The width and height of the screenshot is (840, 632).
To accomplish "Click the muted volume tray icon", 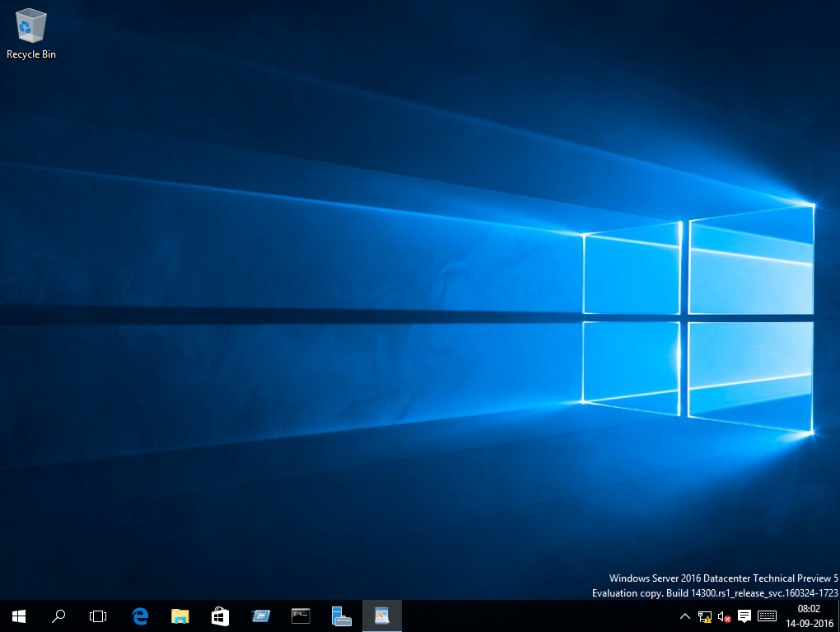I will [724, 617].
